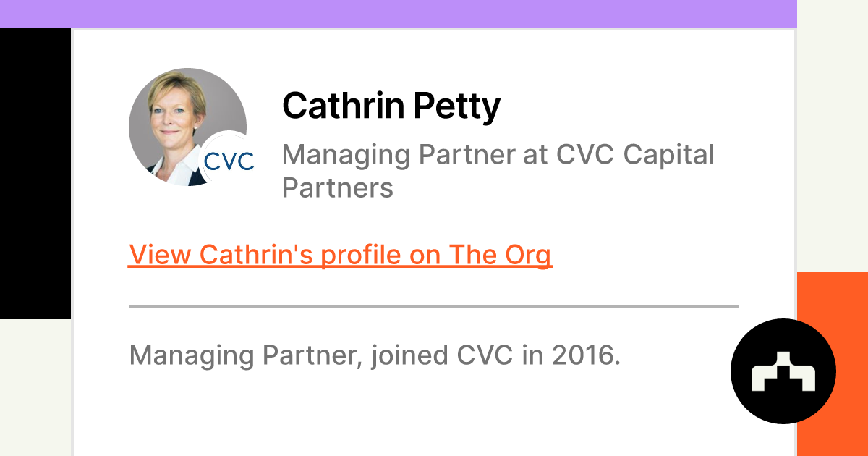Click the "Partners" word under the subtitle
868x456 pixels.
click(337, 187)
